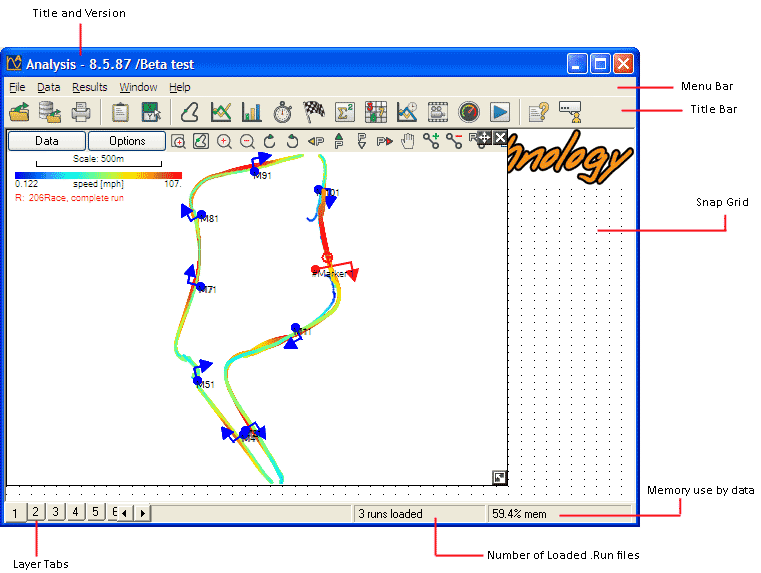Open the track map outline tool
This screenshot has height=573, width=761.
189,112
